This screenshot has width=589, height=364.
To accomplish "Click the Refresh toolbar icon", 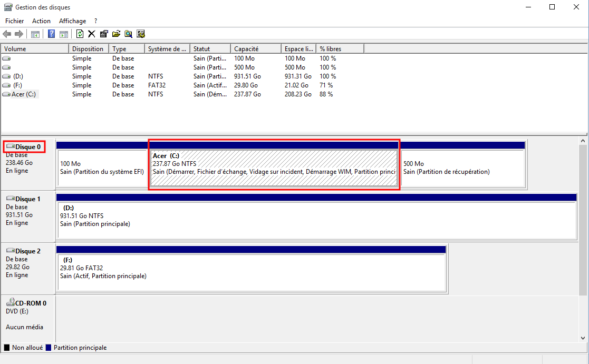I will [80, 34].
